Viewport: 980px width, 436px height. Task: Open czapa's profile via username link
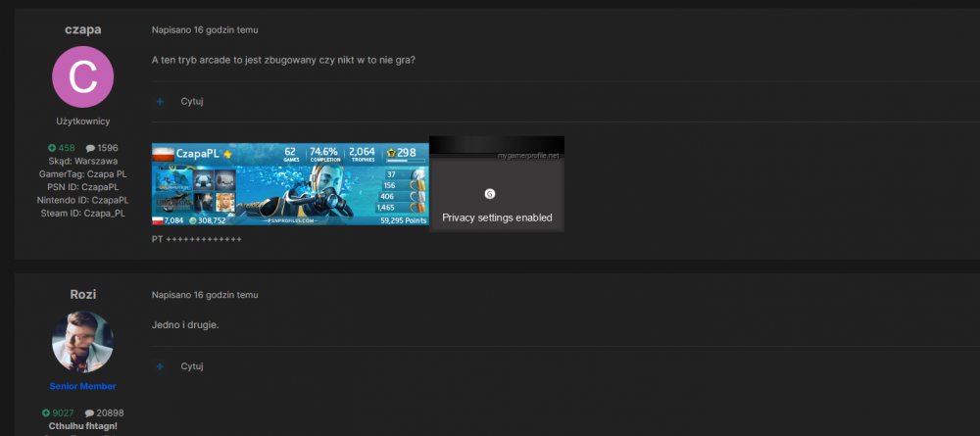click(x=82, y=29)
